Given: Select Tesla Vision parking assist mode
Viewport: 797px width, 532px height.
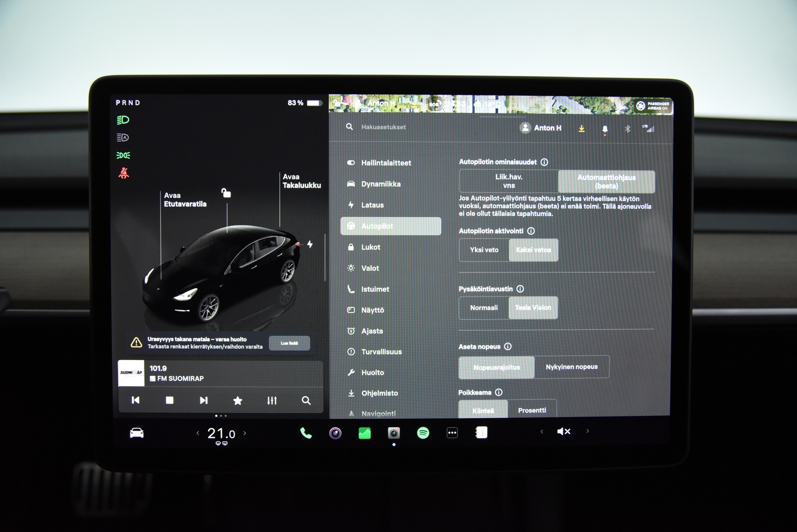Looking at the screenshot, I should tap(533, 308).
